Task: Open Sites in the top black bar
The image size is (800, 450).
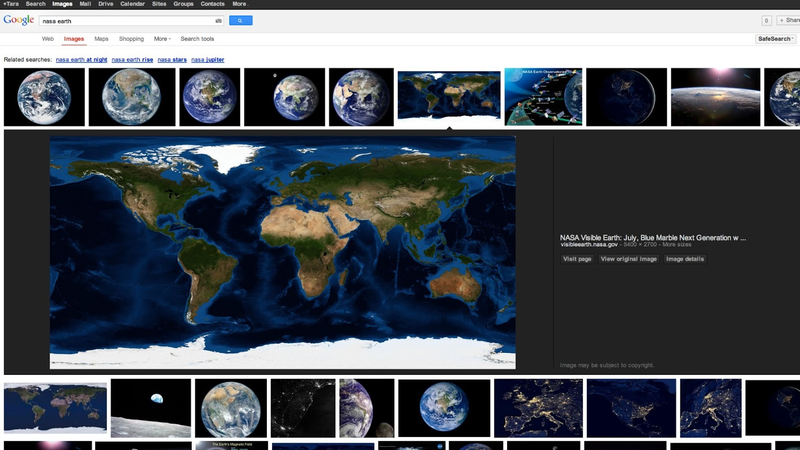Action: point(159,4)
